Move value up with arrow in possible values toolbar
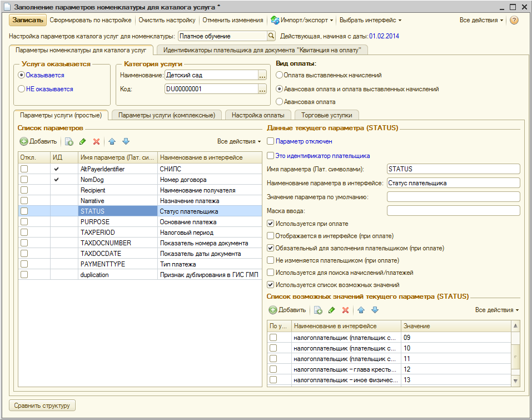Viewport: 532px width, 420px height. pos(361,310)
